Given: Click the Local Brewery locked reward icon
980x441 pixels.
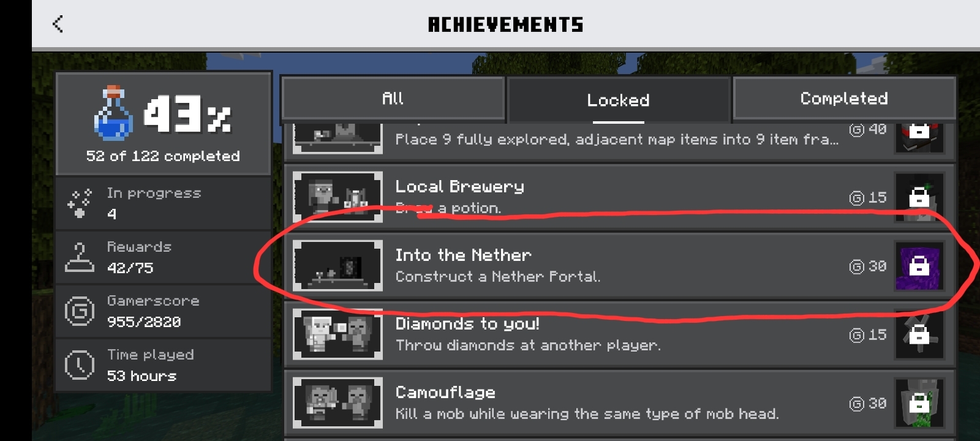Looking at the screenshot, I should tap(919, 197).
